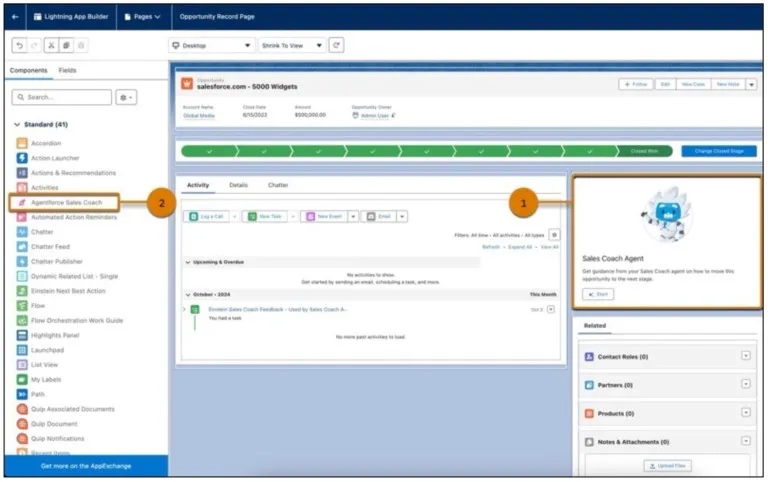Click the Edit button on the record

pos(665,85)
